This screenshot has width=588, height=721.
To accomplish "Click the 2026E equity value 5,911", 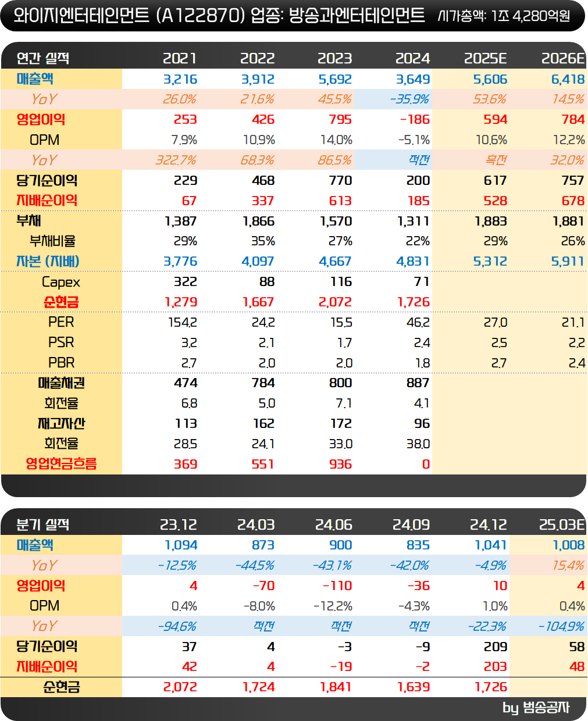I will pos(568,262).
